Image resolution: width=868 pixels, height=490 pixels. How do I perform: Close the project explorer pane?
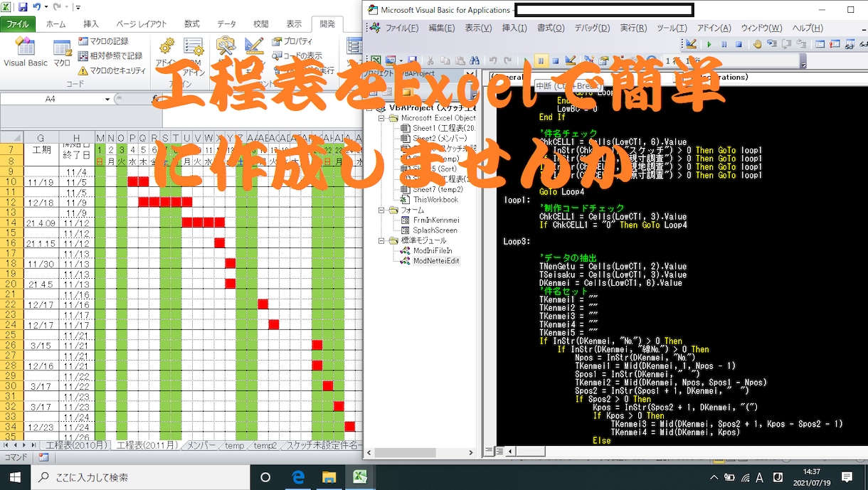470,74
